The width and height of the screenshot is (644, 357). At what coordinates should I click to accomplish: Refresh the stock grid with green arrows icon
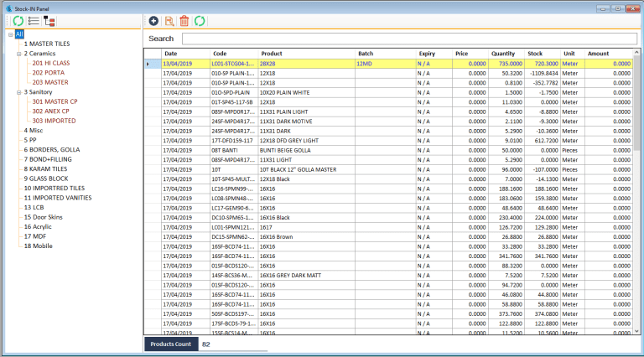click(200, 20)
